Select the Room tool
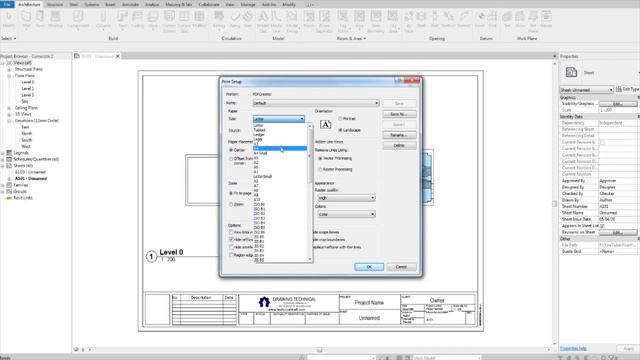Image resolution: width=640 pixels, height=360 pixels. [x=309, y=20]
